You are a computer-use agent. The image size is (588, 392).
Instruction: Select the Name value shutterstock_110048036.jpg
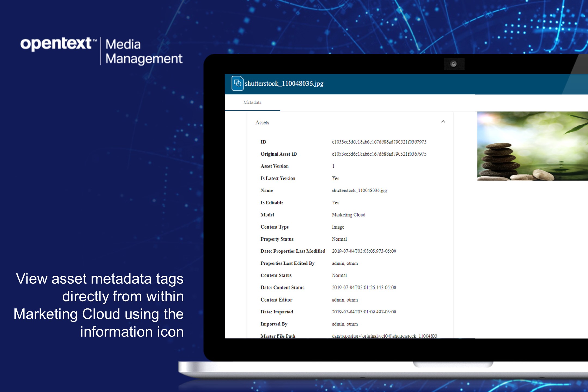point(360,191)
